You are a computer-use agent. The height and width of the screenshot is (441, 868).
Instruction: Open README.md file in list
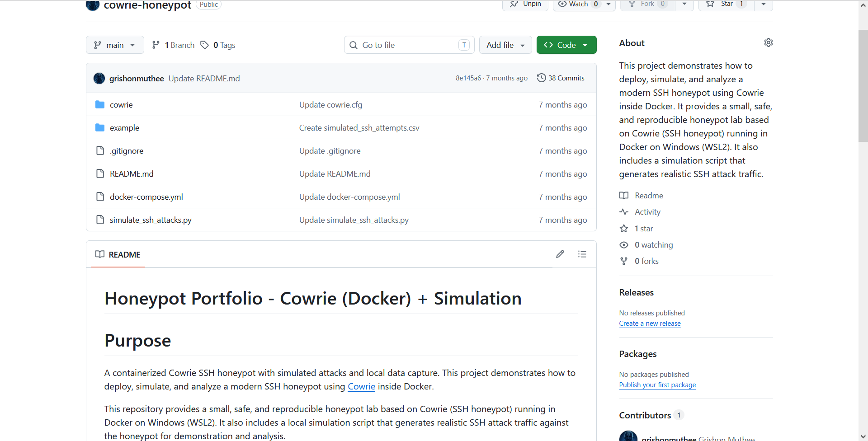132,174
